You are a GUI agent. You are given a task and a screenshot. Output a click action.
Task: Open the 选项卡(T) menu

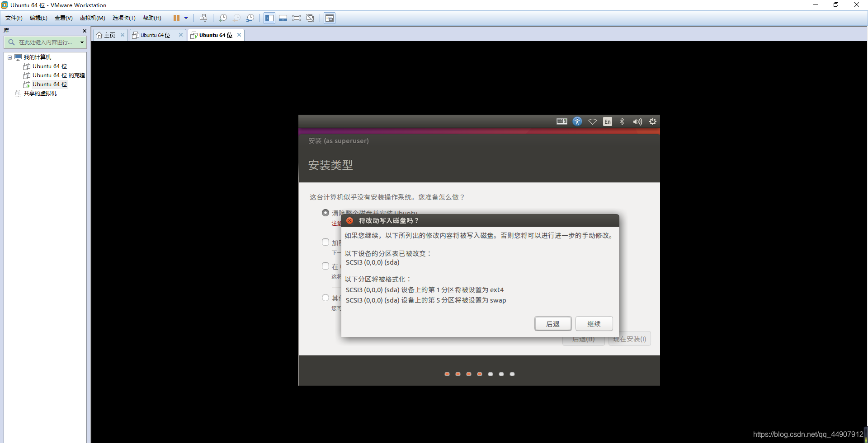pos(124,18)
